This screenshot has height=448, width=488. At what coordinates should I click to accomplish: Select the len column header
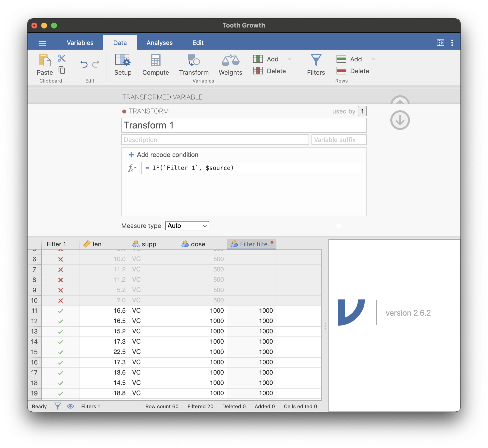point(104,244)
